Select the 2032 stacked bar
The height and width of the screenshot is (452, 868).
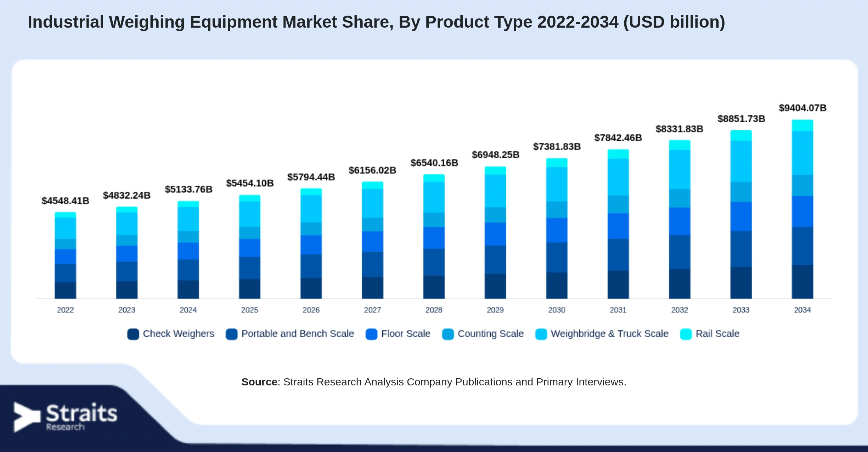tap(680, 220)
